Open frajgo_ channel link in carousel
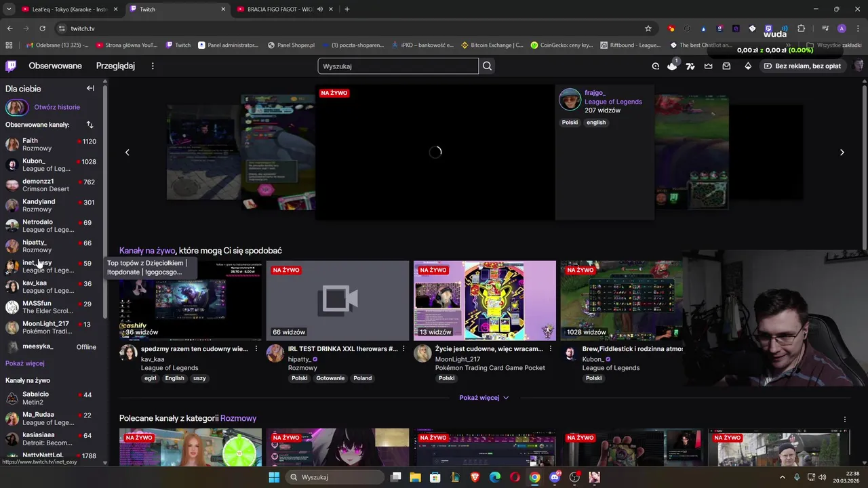The width and height of the screenshot is (868, 488). click(x=595, y=93)
